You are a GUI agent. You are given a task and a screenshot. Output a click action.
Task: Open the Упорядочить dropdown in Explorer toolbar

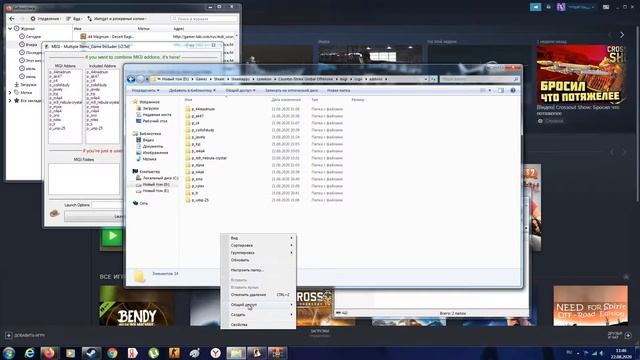(x=145, y=90)
